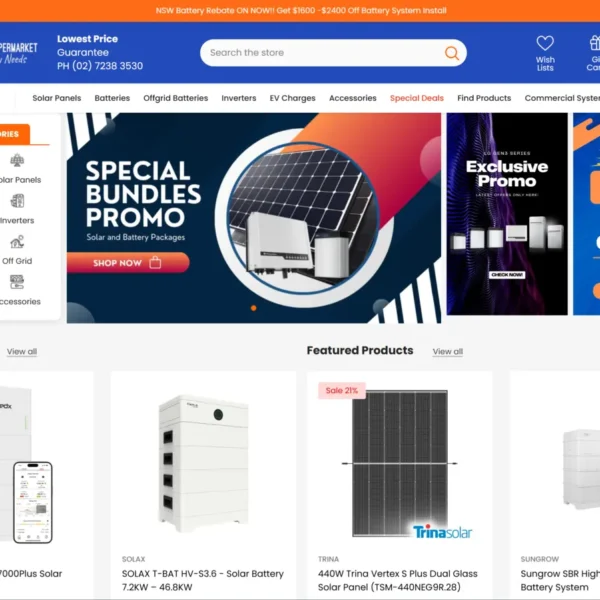
Task: Open EV Charges in navigation bar
Action: pyautogui.click(x=292, y=98)
